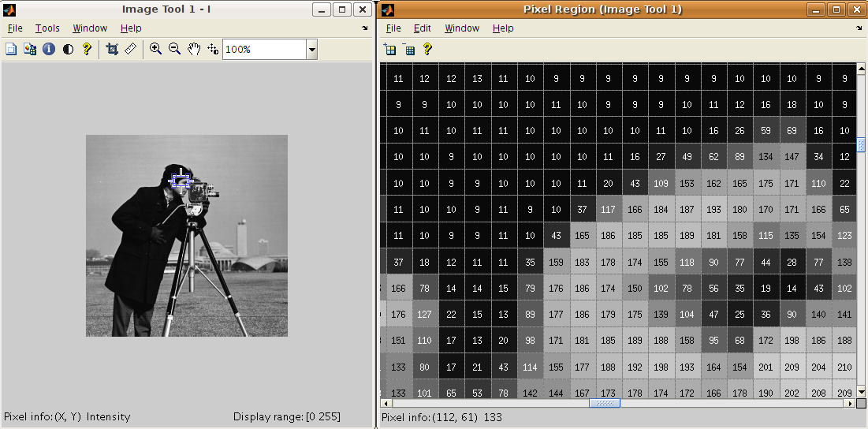Image resolution: width=868 pixels, height=429 pixels.
Task: Click the dock arrow in Image Tool menu bar
Action: [x=364, y=28]
